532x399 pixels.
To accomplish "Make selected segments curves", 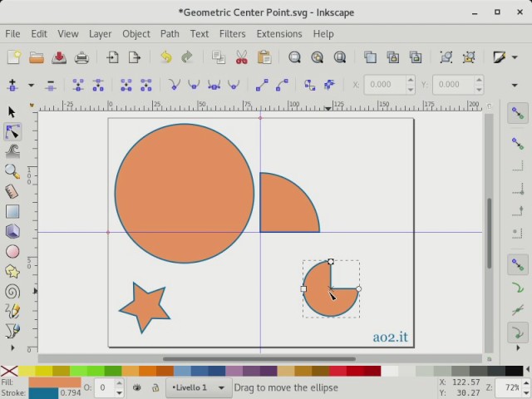I will (282, 85).
